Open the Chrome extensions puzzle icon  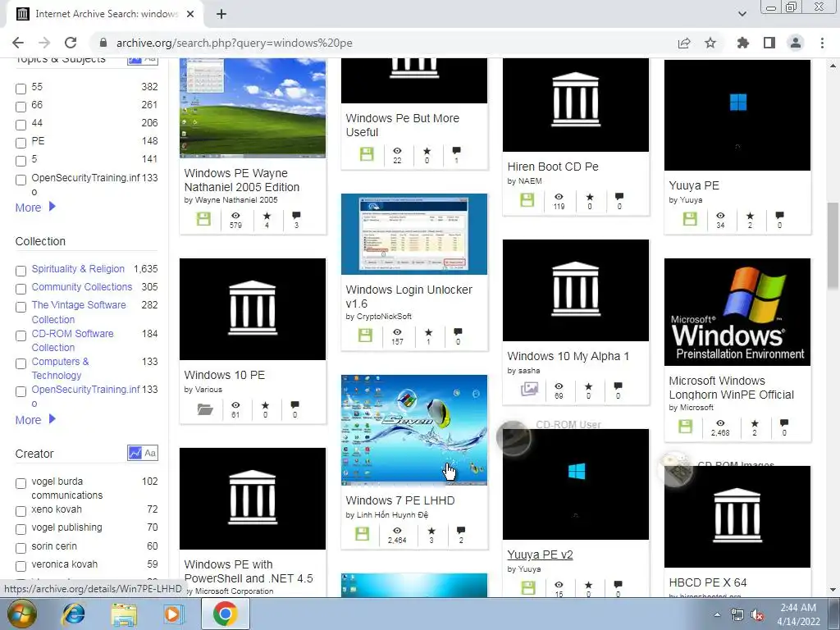[742, 43]
